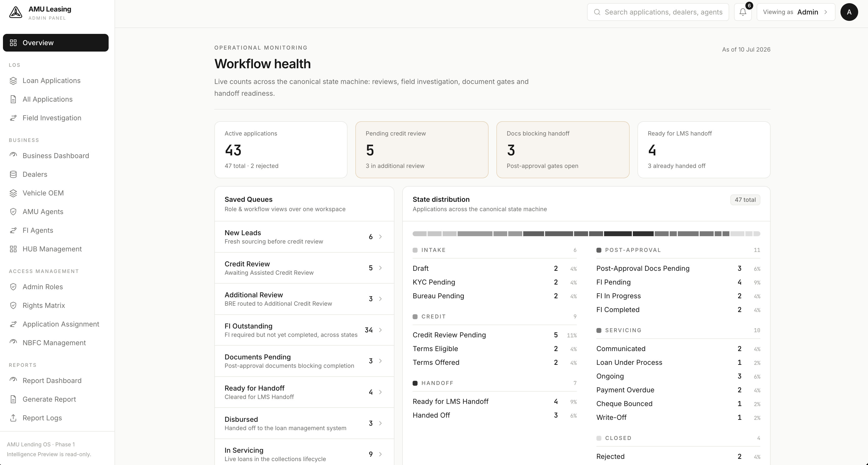The width and height of the screenshot is (868, 465).
Task: Click the HUB Management grid icon
Action: (x=13, y=249)
